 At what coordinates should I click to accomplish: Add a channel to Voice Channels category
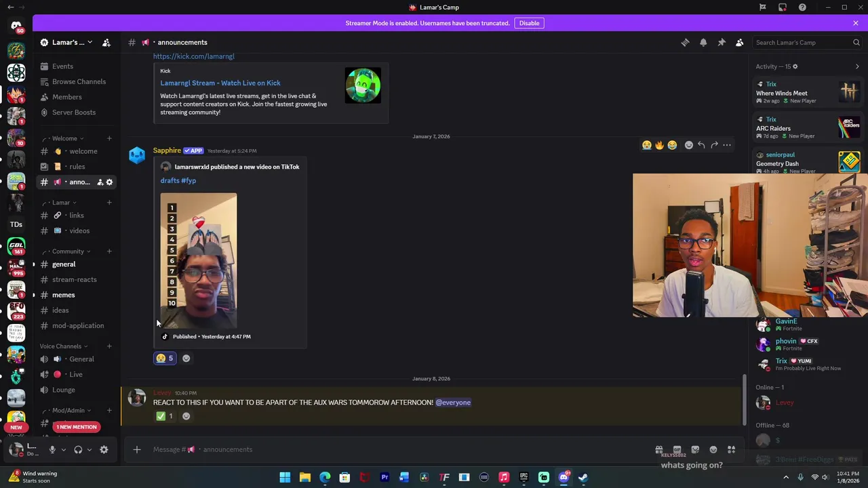click(108, 346)
